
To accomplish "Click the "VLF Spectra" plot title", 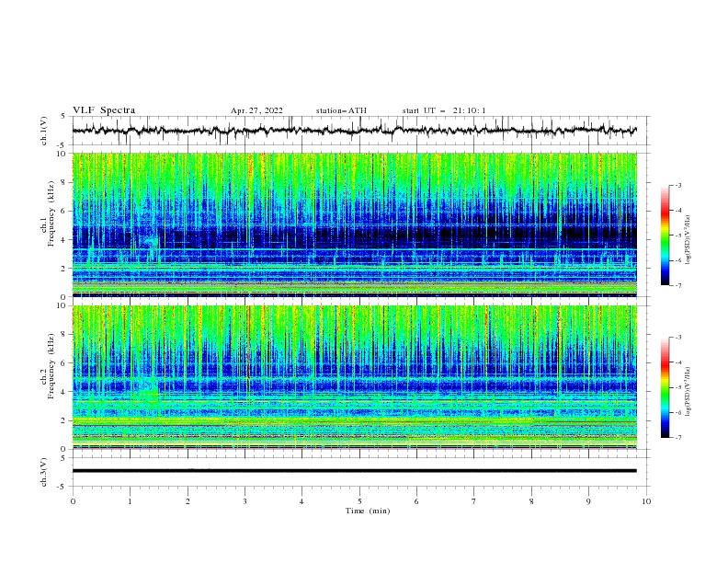I will point(104,110).
